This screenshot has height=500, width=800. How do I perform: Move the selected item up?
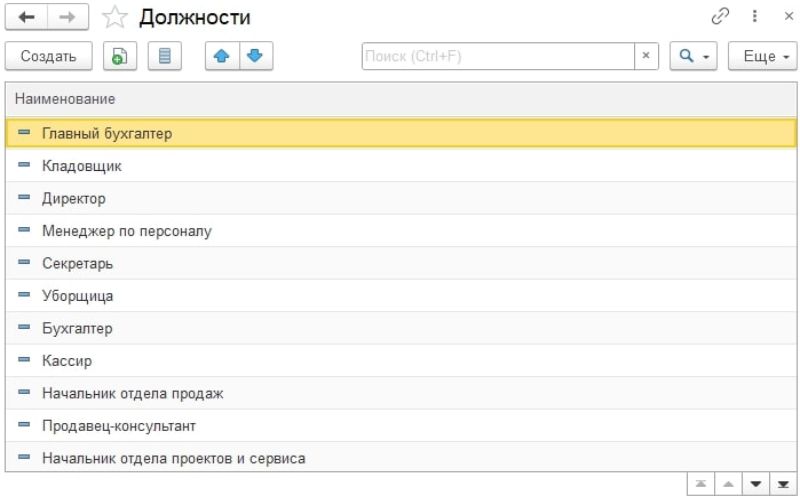222,56
